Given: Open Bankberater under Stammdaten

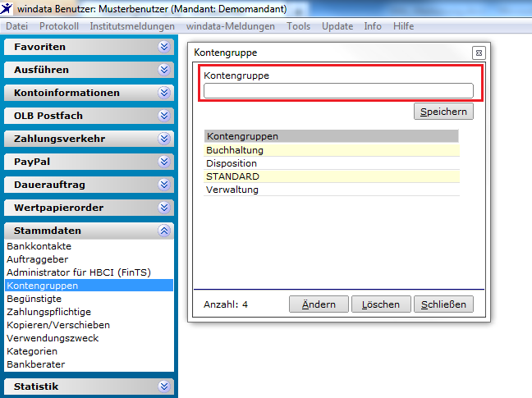Looking at the screenshot, I should 89,364.
